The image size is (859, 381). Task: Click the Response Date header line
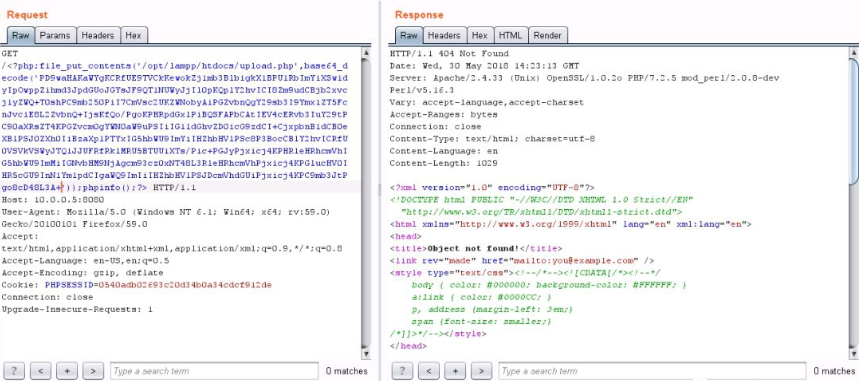coord(484,66)
